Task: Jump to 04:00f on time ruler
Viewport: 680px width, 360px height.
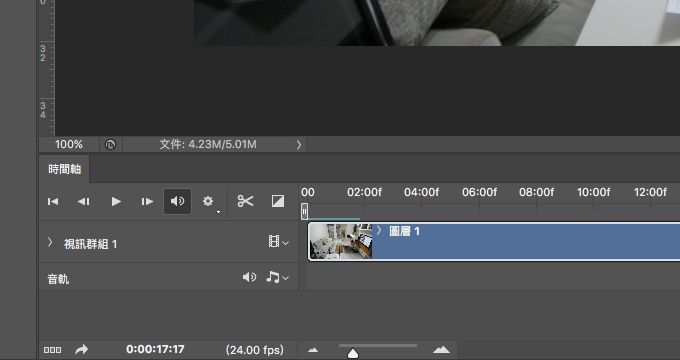Action: pyautogui.click(x=422, y=192)
